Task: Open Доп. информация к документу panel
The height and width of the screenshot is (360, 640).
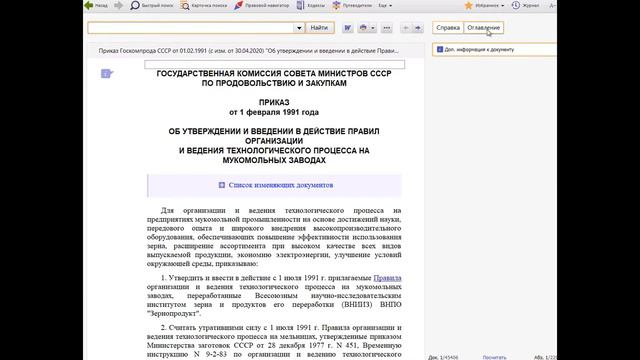Action: [x=495, y=49]
